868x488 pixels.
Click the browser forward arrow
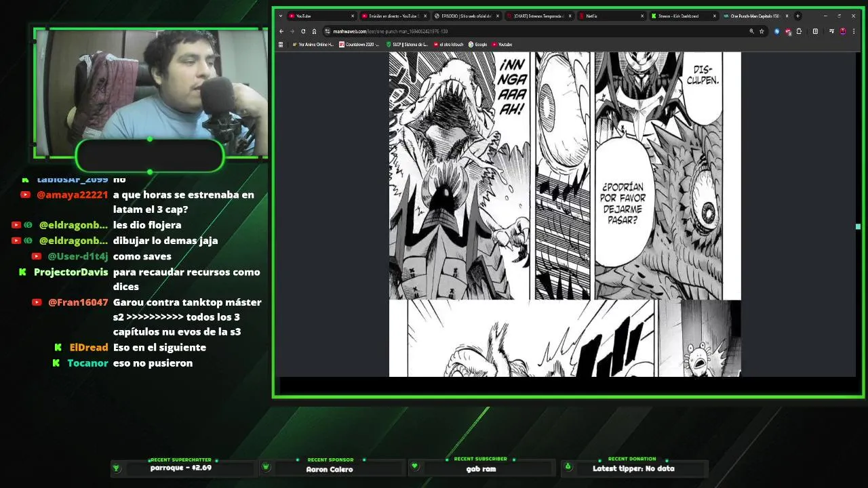(x=292, y=31)
